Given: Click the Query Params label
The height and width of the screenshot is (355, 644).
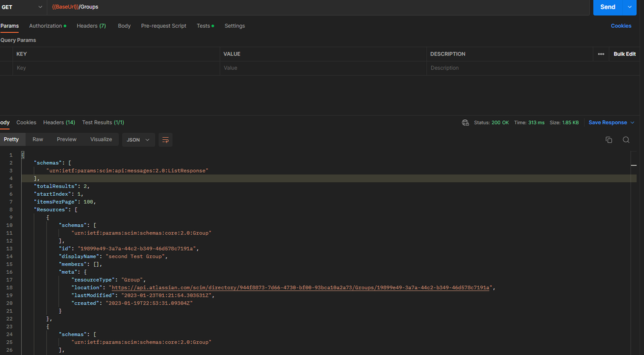Looking at the screenshot, I should (18, 40).
